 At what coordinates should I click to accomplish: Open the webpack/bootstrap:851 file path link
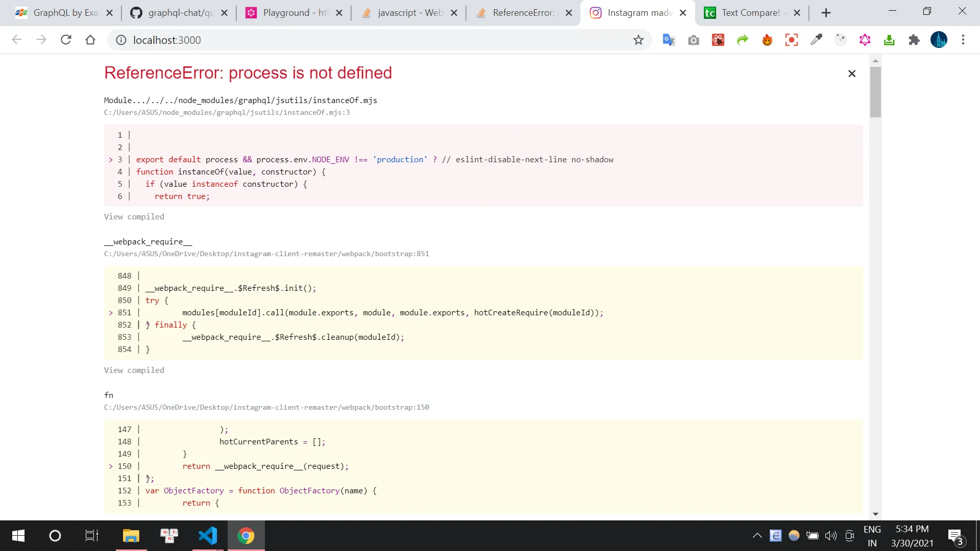tap(266, 254)
